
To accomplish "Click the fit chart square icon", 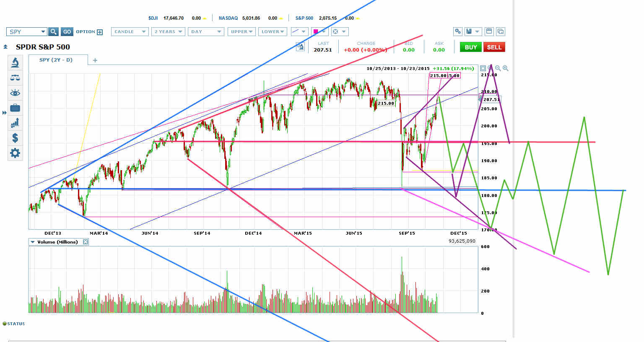I will 483,68.
